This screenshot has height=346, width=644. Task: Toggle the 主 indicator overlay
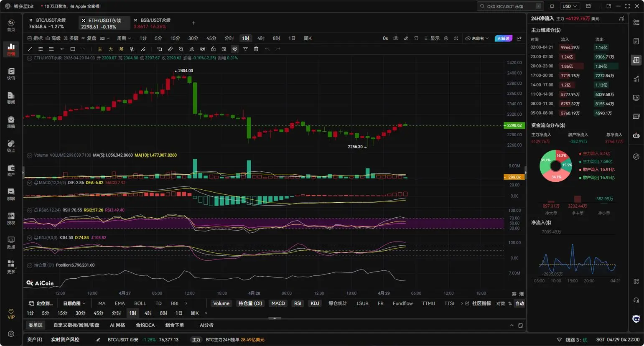point(99,49)
